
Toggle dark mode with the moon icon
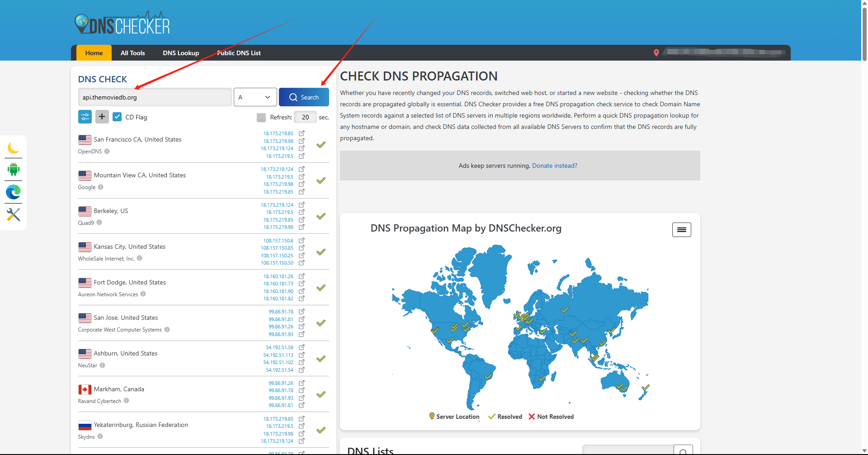(x=14, y=147)
